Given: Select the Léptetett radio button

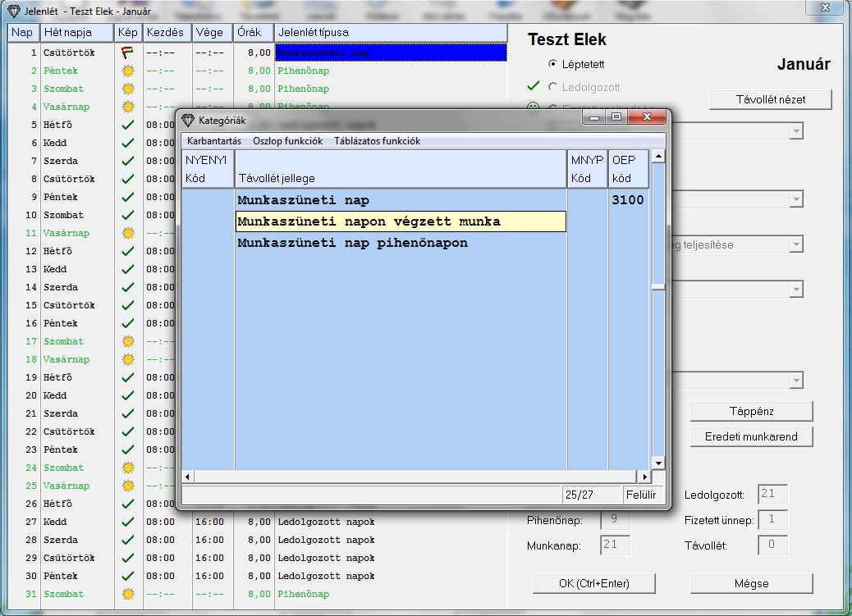Looking at the screenshot, I should [552, 64].
